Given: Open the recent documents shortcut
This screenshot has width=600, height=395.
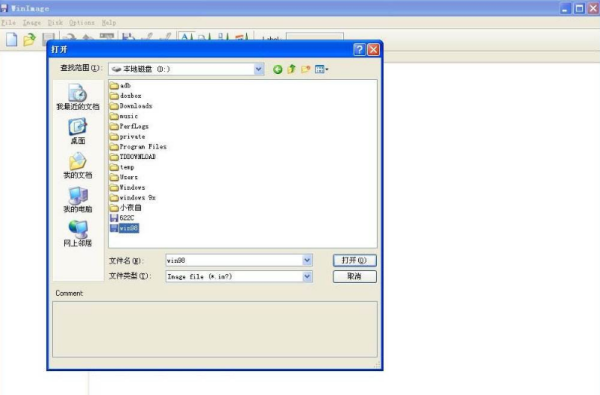Looking at the screenshot, I should [x=78, y=97].
